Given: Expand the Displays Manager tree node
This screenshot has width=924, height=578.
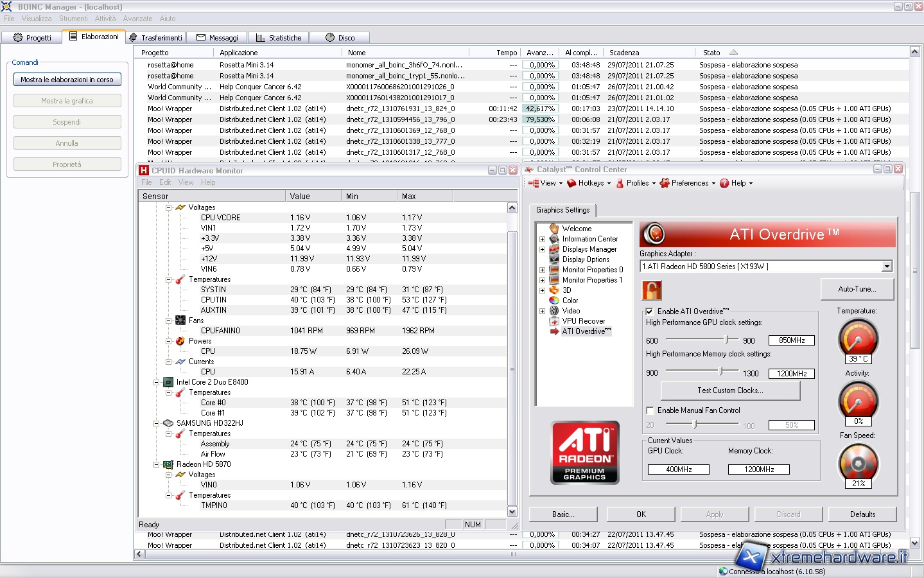Looking at the screenshot, I should pos(542,249).
